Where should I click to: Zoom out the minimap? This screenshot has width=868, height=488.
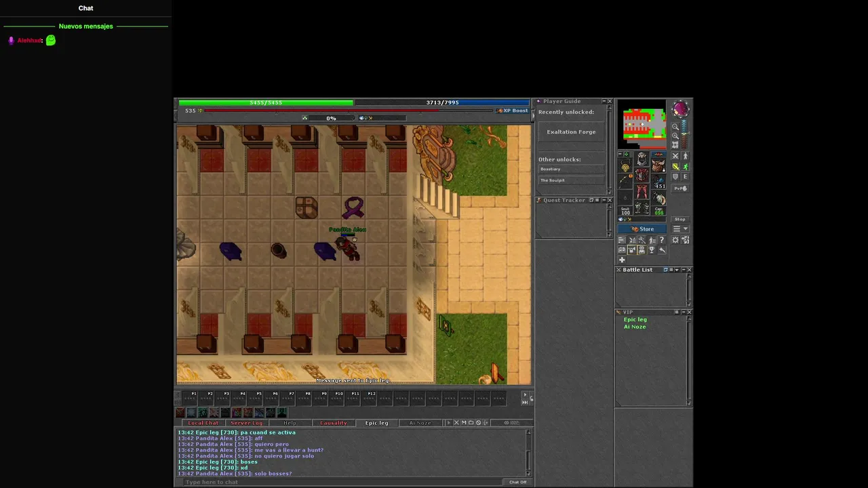tap(675, 127)
